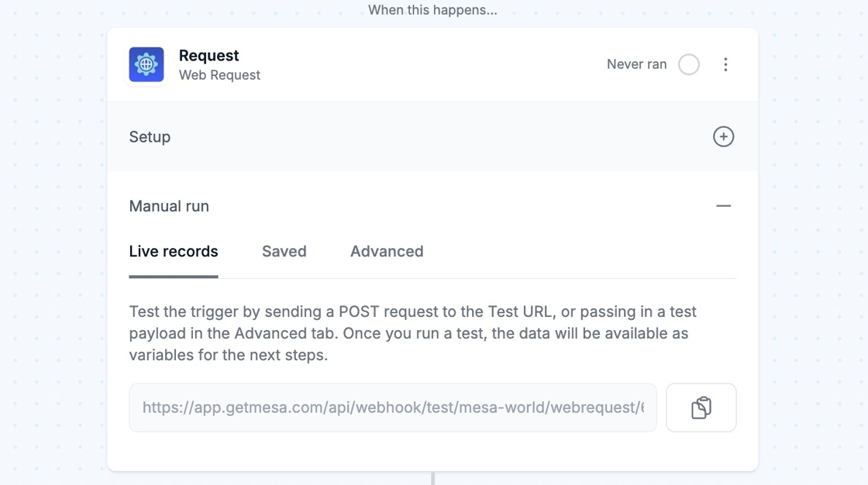Click the Never ran status text
The width and height of the screenshot is (868, 485).
pos(636,64)
